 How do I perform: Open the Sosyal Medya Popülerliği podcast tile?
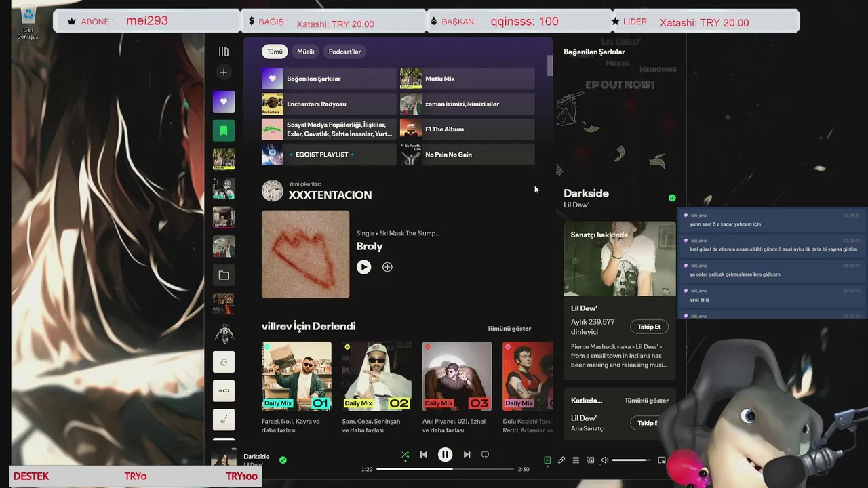(x=329, y=129)
